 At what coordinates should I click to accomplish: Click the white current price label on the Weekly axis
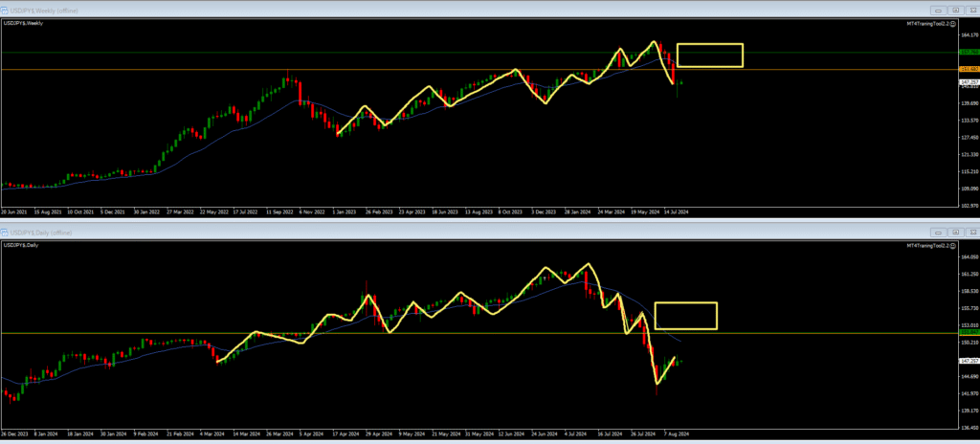[x=968, y=82]
